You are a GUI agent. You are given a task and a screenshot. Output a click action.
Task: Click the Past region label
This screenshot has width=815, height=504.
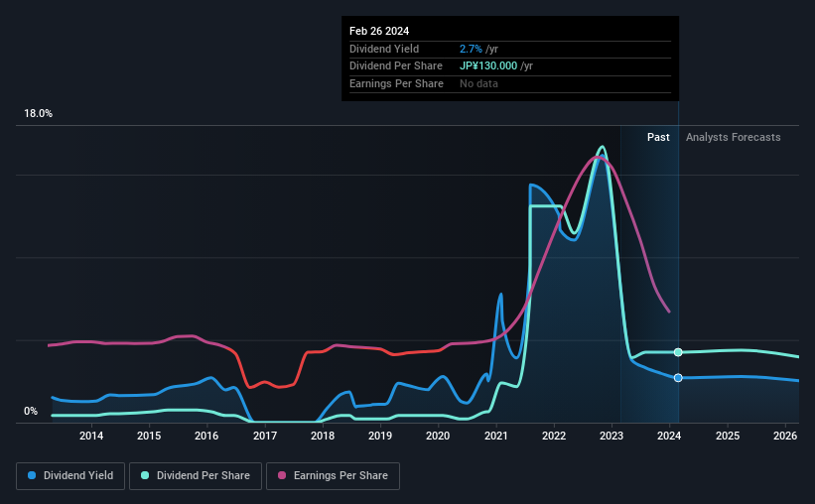tap(658, 137)
